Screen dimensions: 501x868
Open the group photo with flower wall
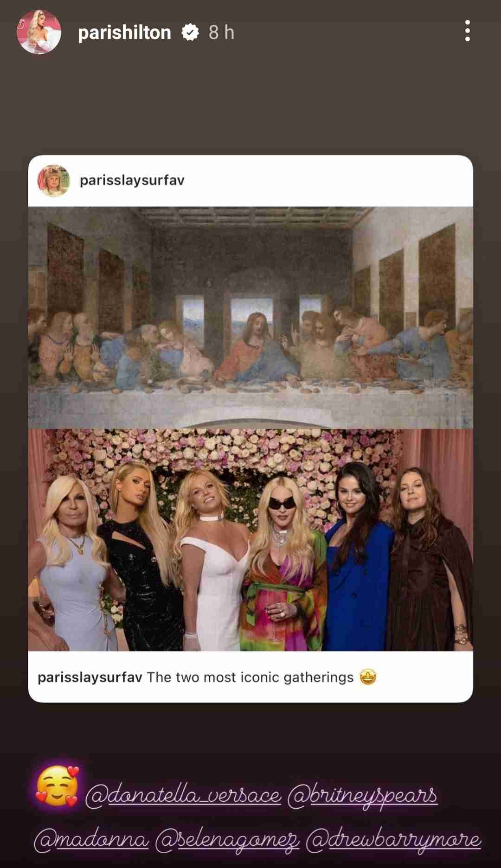(x=250, y=540)
